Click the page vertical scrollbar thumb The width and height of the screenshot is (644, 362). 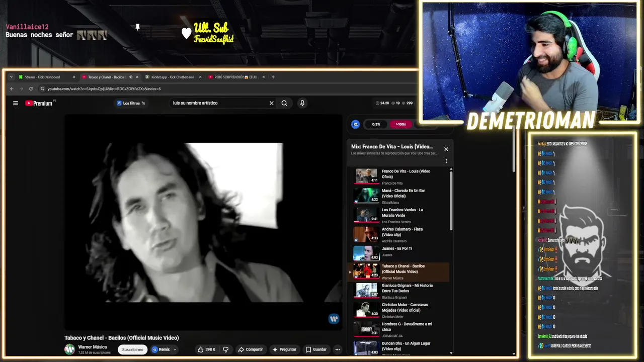[x=514, y=148]
